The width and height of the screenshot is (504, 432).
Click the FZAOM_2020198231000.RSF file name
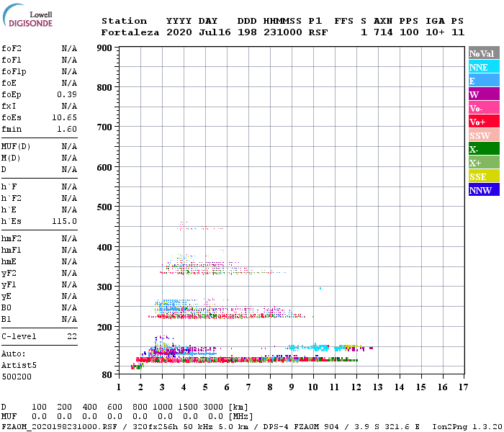click(x=60, y=427)
